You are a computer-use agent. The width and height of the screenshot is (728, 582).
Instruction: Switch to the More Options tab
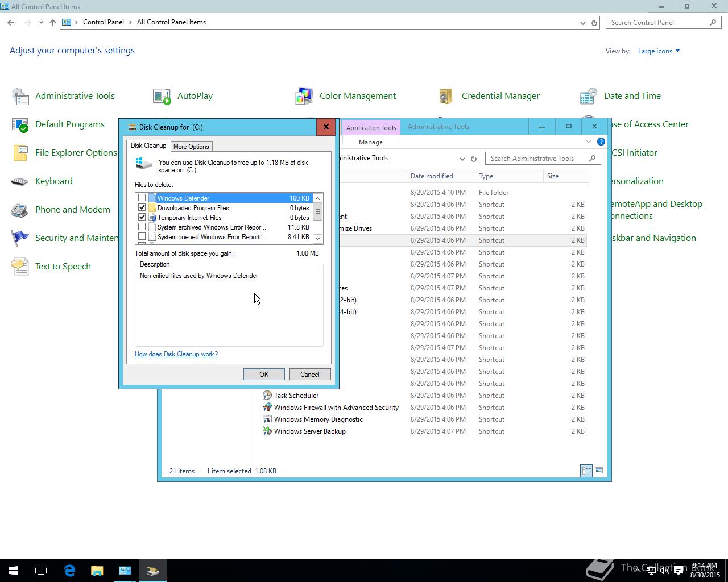[x=191, y=147]
